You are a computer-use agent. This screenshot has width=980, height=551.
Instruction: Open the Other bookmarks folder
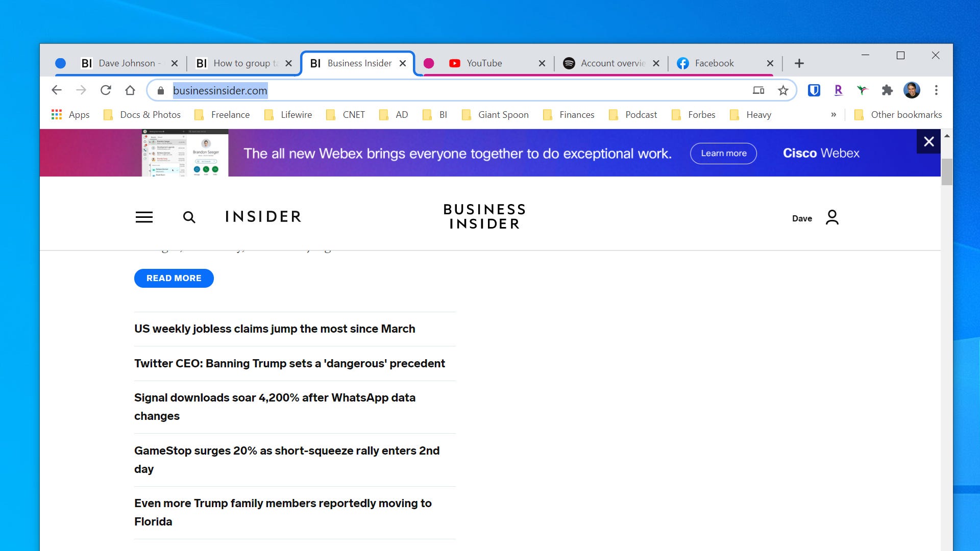pos(898,115)
